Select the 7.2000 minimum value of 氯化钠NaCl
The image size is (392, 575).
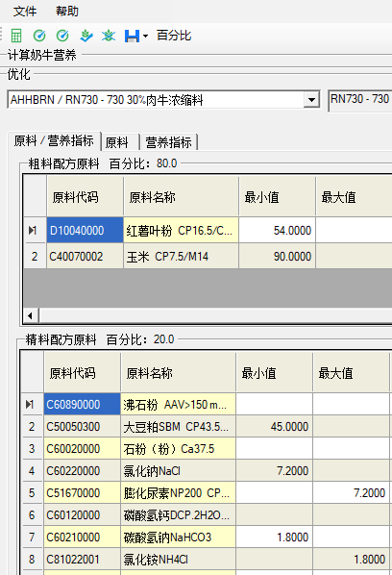tap(275, 470)
